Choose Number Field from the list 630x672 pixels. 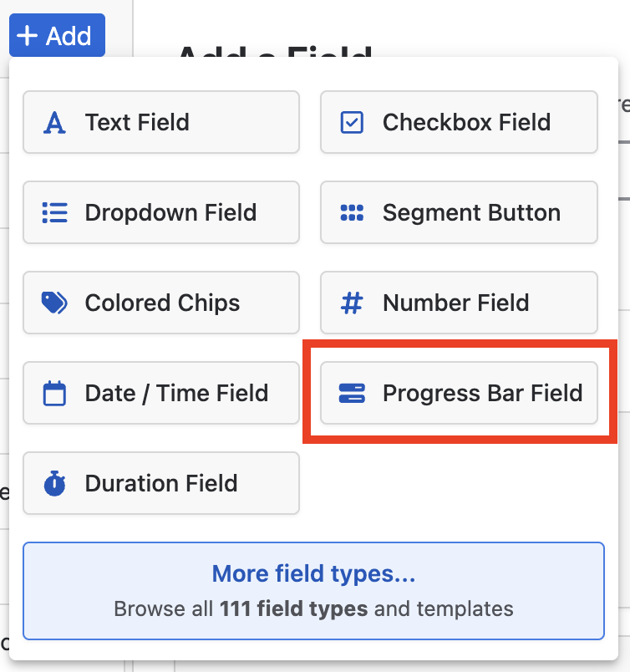click(459, 303)
